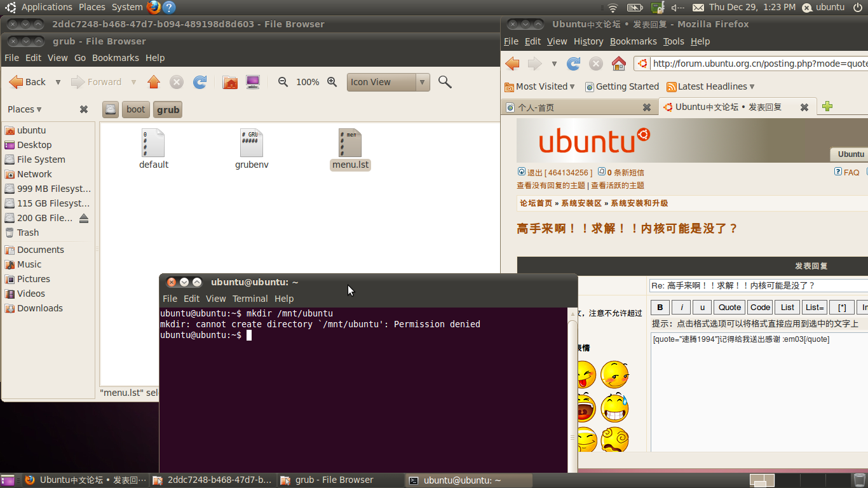The image size is (868, 488).
Task: Click the clock showing Thu Dec 29
Action: (x=752, y=7)
